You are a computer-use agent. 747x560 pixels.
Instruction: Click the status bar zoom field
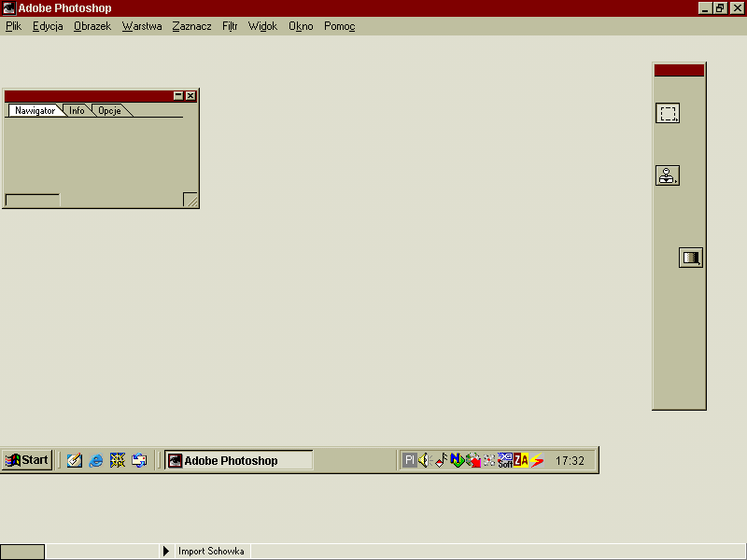click(22, 552)
